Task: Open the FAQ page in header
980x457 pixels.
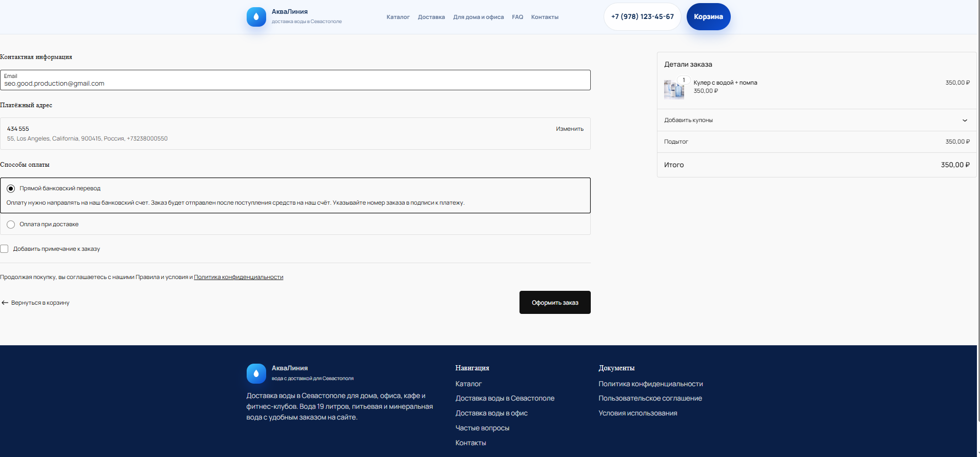Action: (517, 17)
